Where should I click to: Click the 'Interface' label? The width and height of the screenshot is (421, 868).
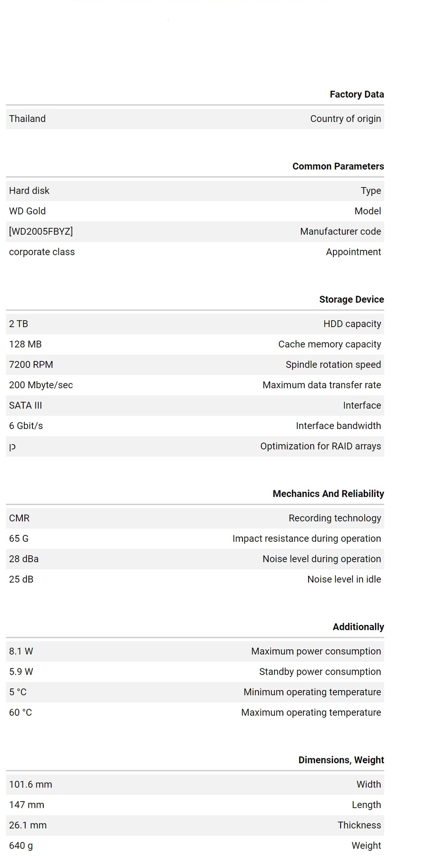click(362, 405)
